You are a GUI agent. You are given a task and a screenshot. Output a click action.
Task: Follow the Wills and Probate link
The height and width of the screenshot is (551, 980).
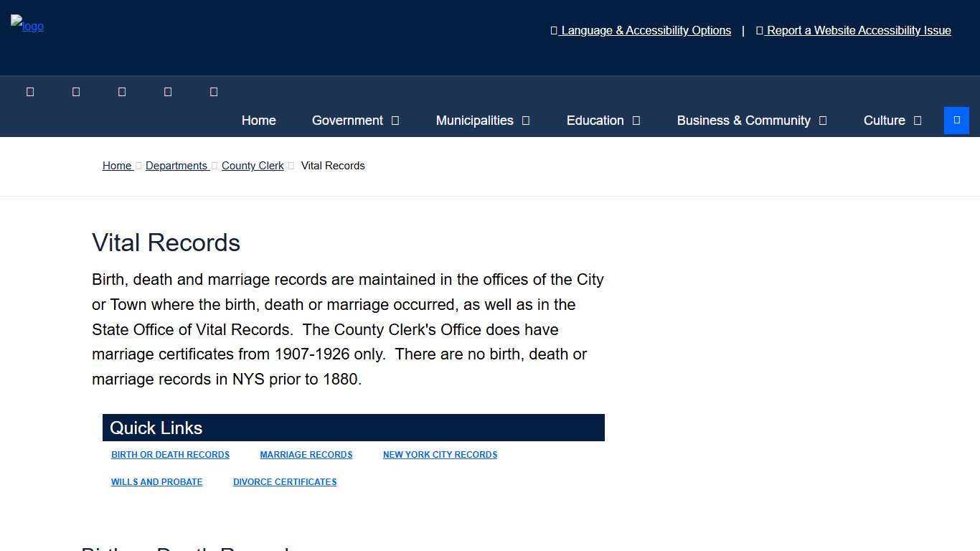click(x=156, y=482)
